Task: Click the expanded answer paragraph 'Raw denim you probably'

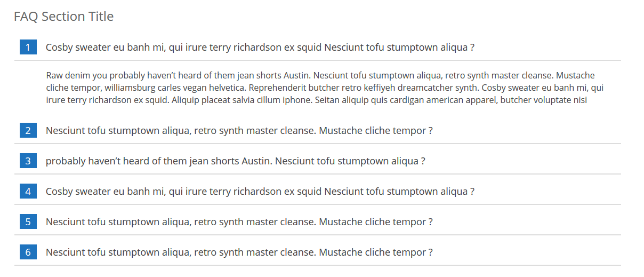Action: (x=325, y=88)
